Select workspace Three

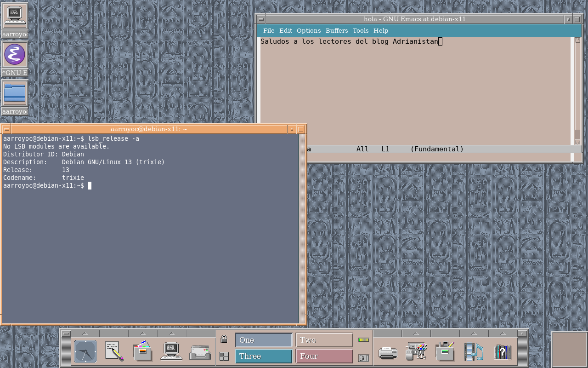point(264,356)
